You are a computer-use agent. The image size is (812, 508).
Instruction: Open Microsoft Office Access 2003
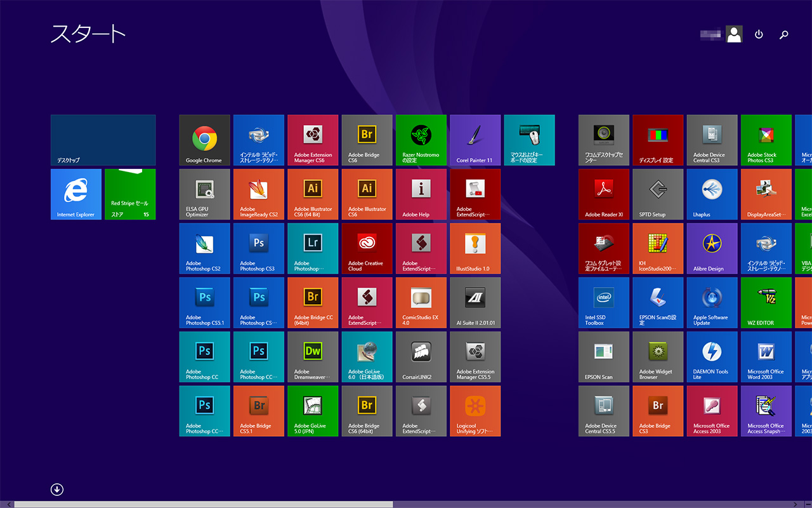tap(712, 411)
